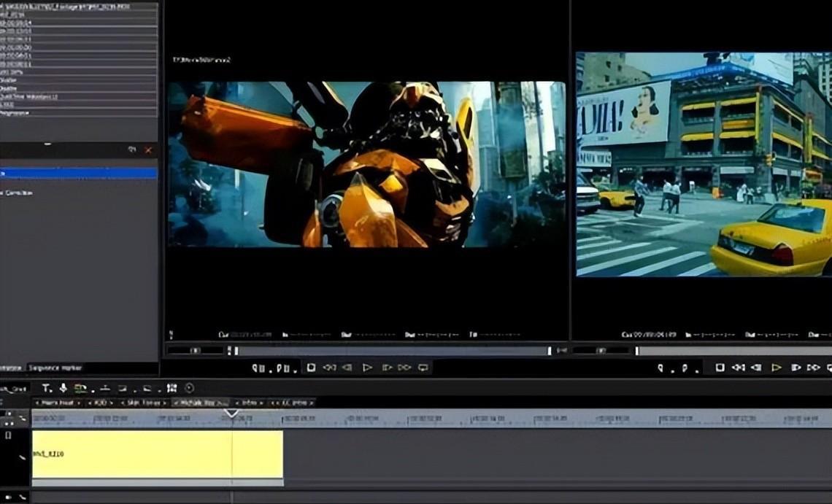Step to next frame in right recorder monitor
The height and width of the screenshot is (504, 832).
click(x=796, y=367)
